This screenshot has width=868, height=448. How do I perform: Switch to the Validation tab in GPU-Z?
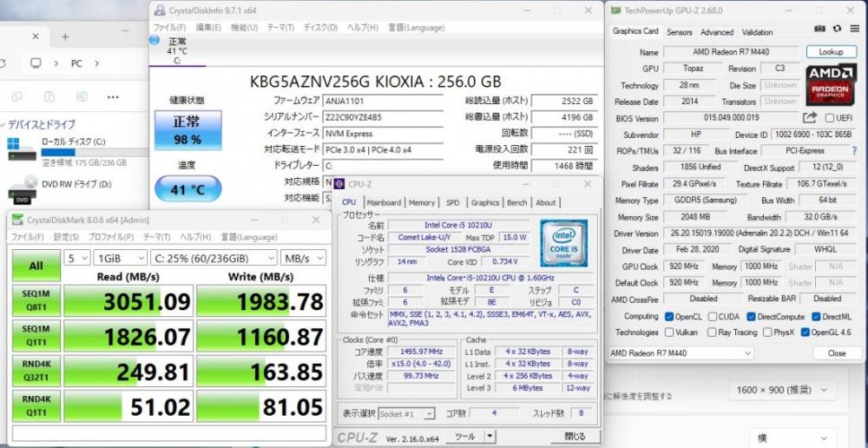tap(757, 32)
